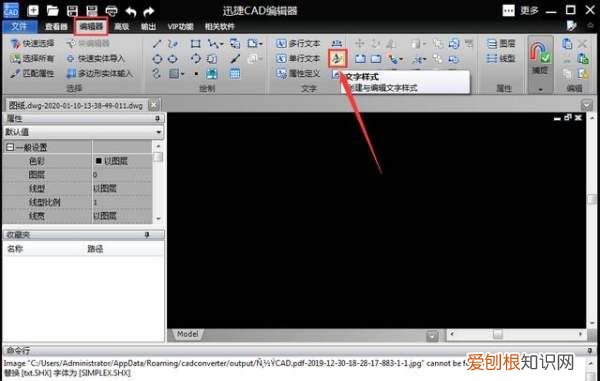Click 匹配属性 match properties tool
600x381 pixels.
click(33, 73)
